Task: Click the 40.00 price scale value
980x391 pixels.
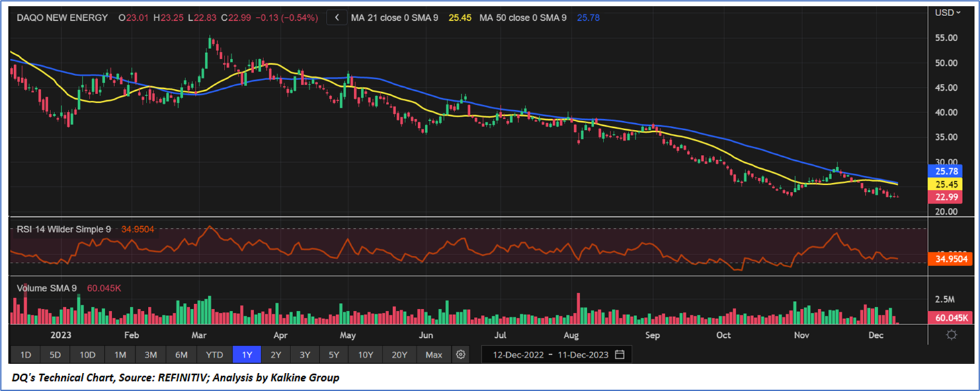Action: pyautogui.click(x=946, y=112)
